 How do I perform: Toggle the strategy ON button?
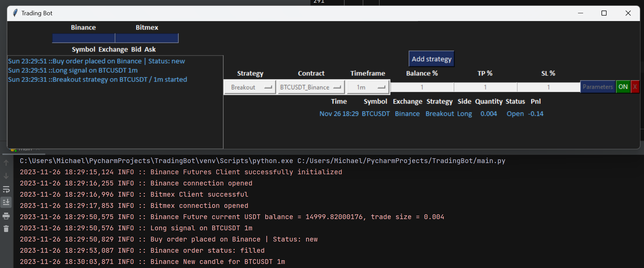[x=623, y=87]
